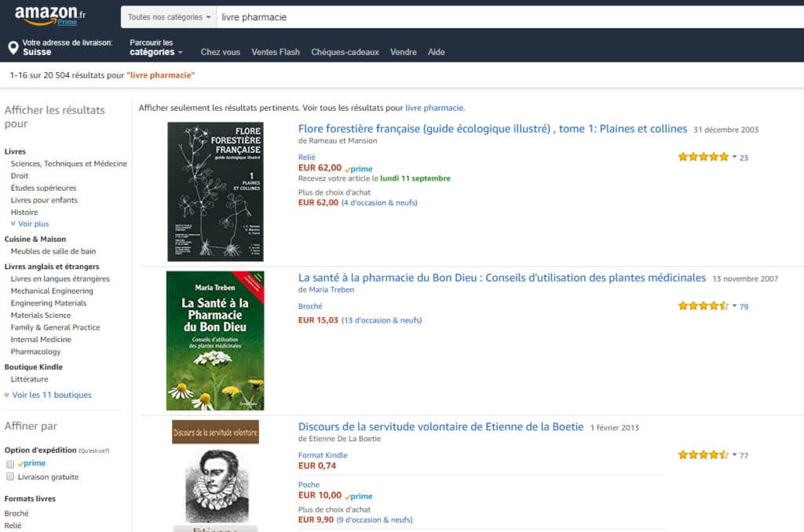
Task: Select the Relié format of Flore forestière
Action: 307,158
